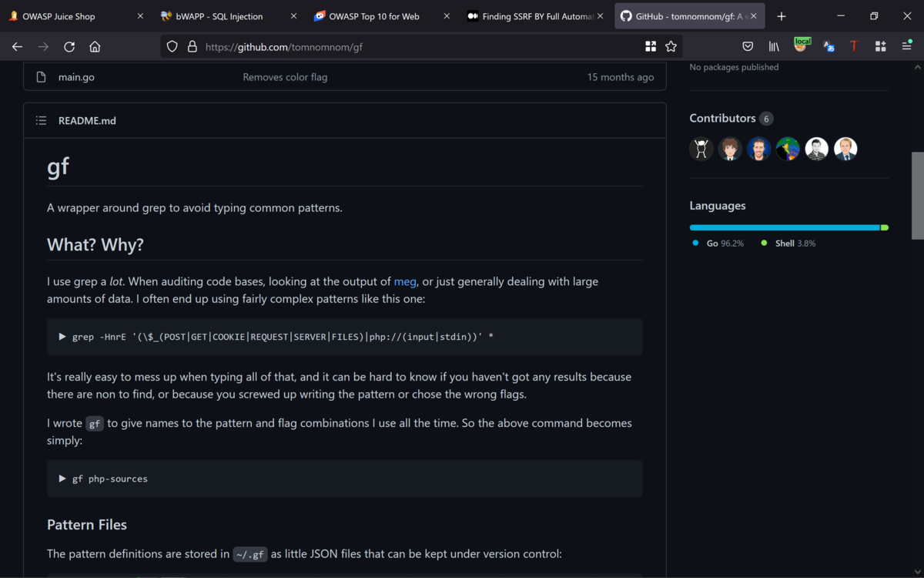This screenshot has width=924, height=578.
Task: Open the fifth contributor avatar
Action: [816, 149]
